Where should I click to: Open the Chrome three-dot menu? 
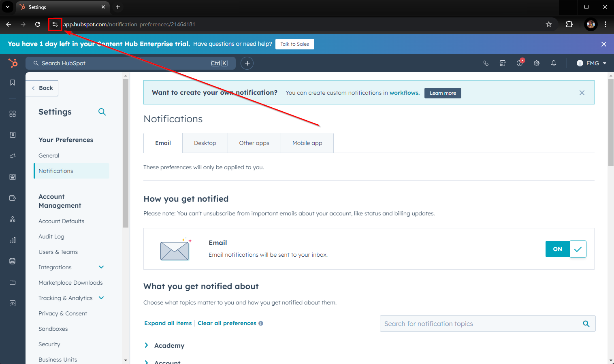605,24
